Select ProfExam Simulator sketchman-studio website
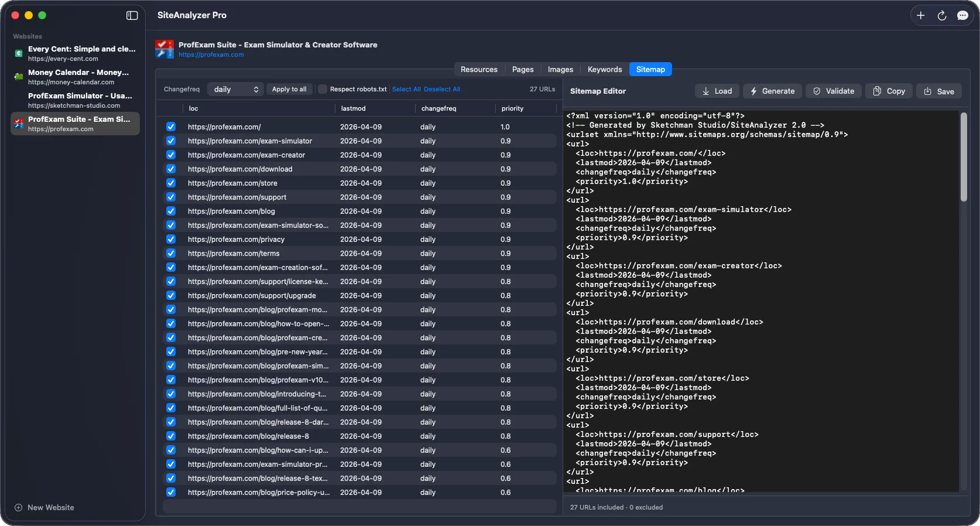 (75, 100)
